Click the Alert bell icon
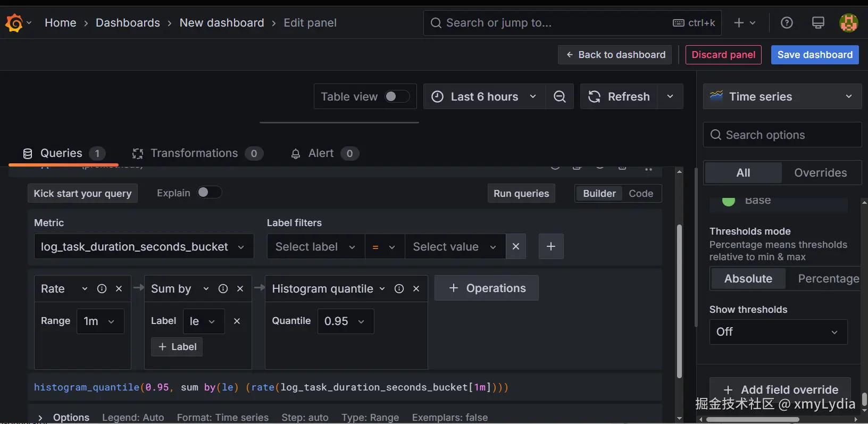 click(x=296, y=154)
